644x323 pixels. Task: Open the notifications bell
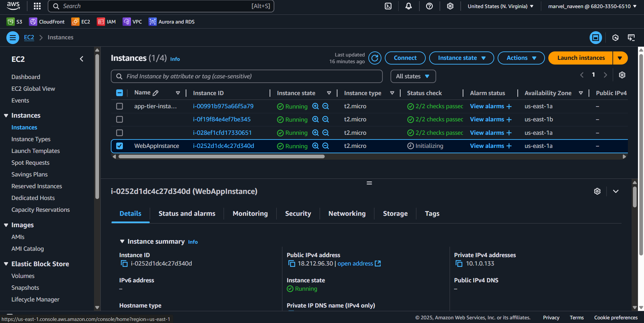click(x=409, y=6)
